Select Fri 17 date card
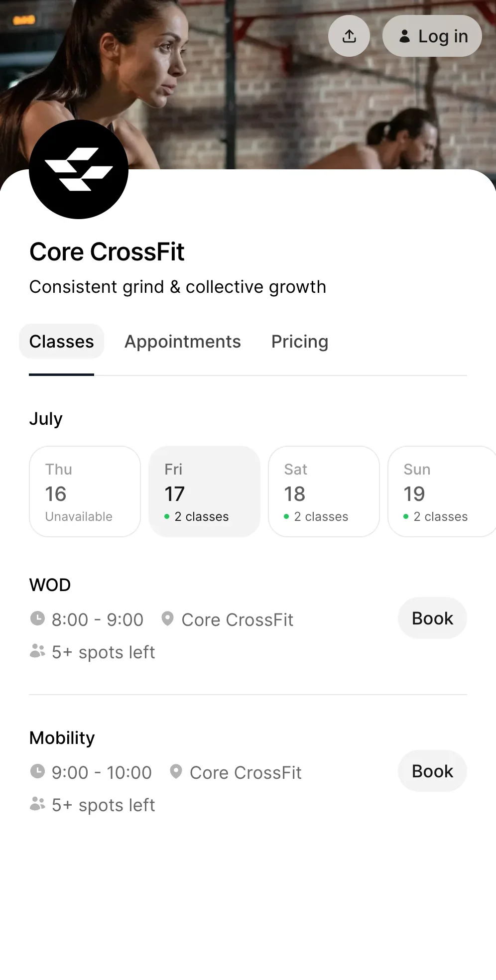The height and width of the screenshot is (980, 496). [205, 491]
